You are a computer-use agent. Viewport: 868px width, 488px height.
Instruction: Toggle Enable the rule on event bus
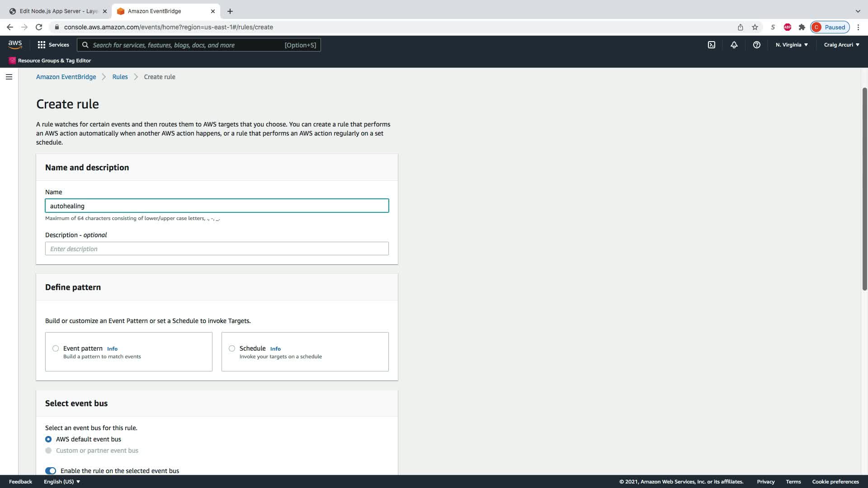tap(51, 470)
